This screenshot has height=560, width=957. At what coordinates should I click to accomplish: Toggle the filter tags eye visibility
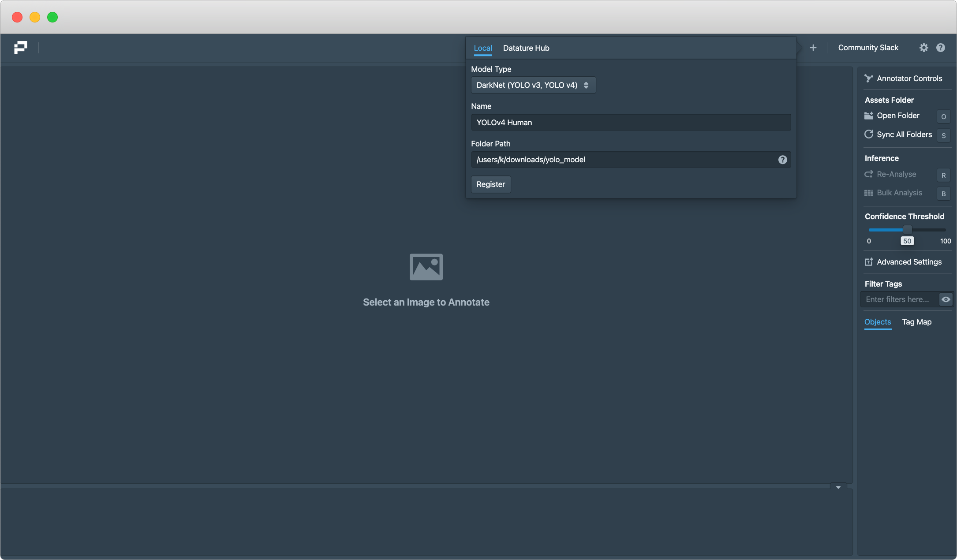946,299
